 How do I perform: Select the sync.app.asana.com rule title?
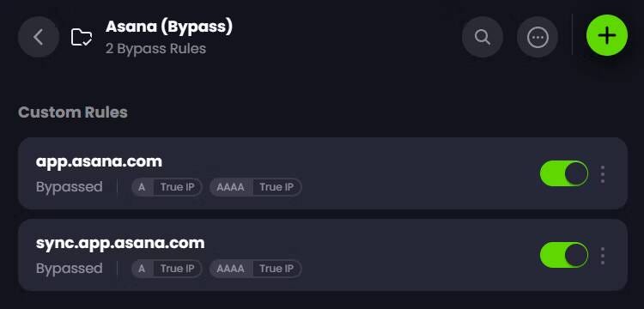pos(120,244)
